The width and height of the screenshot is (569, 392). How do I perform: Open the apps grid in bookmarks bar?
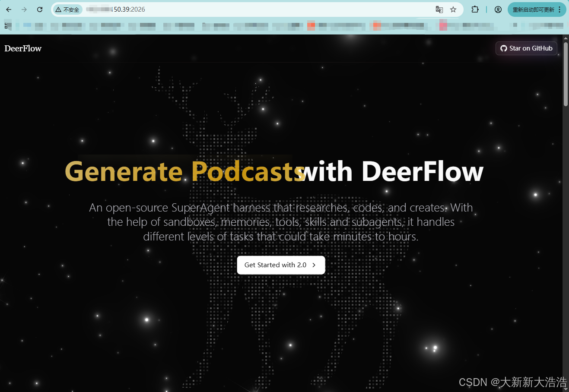pos(6,26)
